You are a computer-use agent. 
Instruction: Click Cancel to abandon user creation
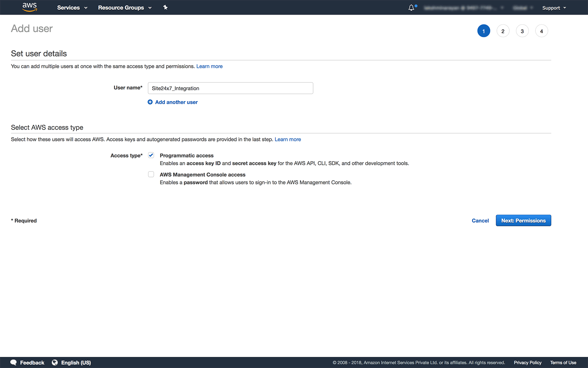[480, 220]
